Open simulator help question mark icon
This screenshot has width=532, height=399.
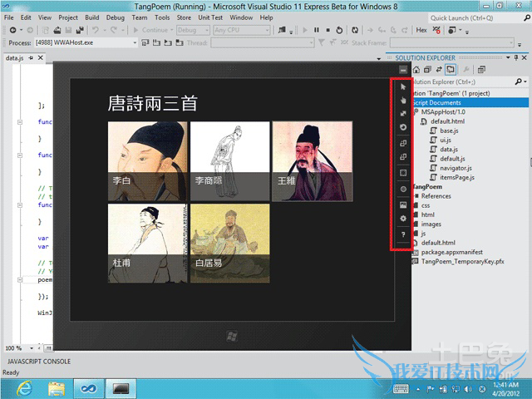tap(403, 235)
